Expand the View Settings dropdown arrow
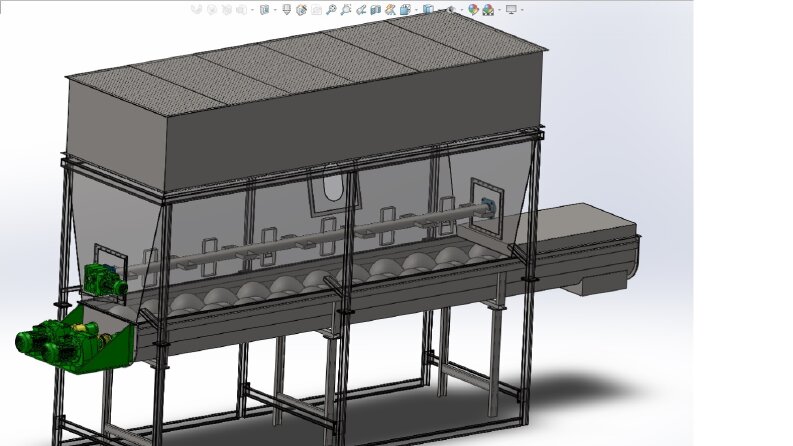 pos(522,10)
